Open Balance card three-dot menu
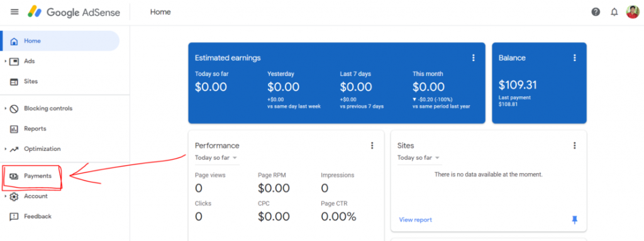 575,58
